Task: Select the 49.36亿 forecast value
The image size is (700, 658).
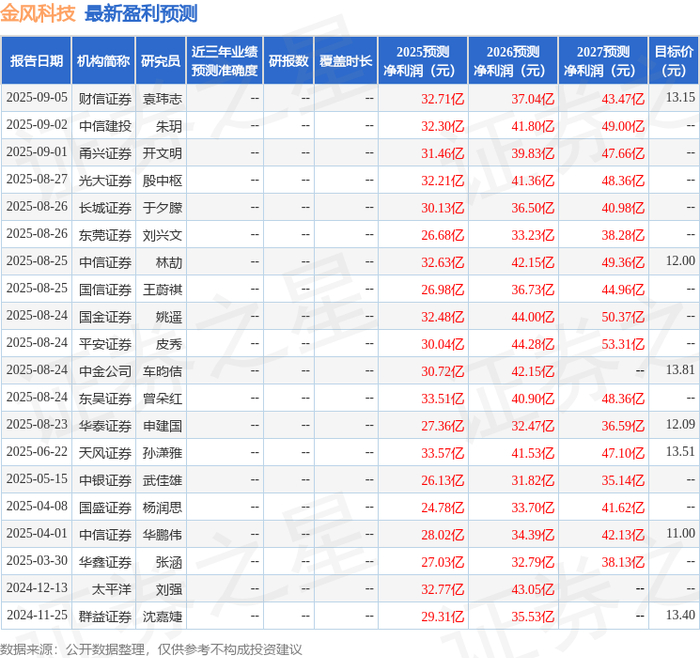Action: [x=623, y=262]
